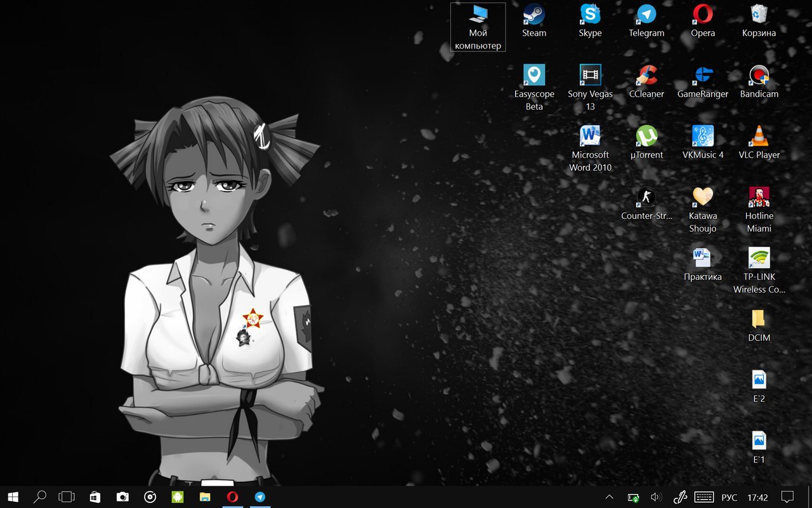Select the Counter-Strike shortcut
The width and height of the screenshot is (812, 508).
point(646,204)
